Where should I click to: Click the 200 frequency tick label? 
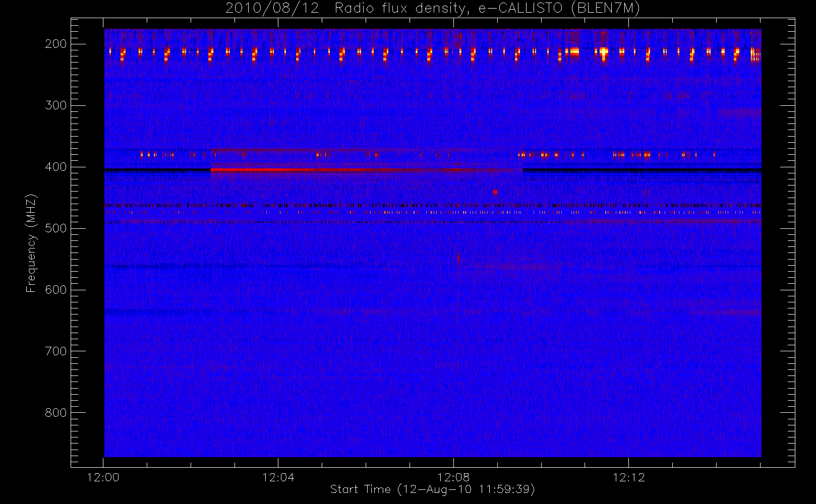tap(56, 44)
